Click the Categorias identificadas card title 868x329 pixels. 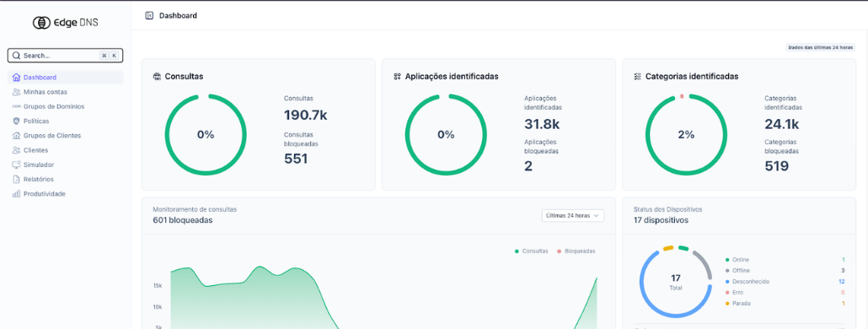691,77
